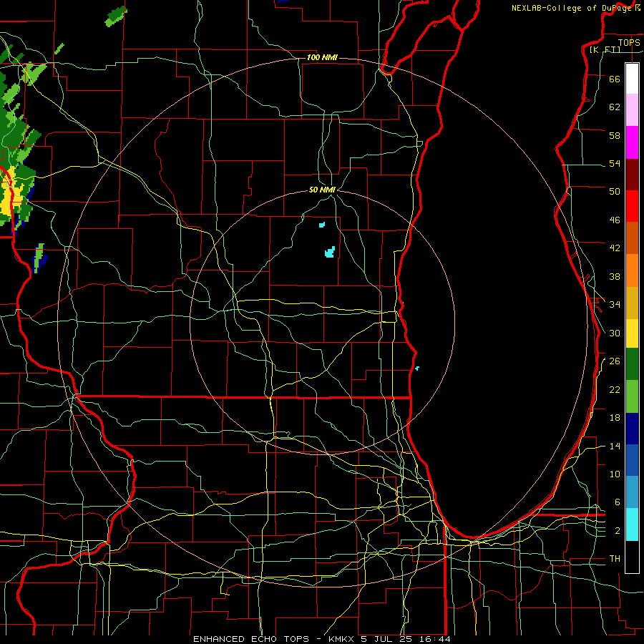Click the '50 NMI' range ring label
This screenshot has height=644, width=644.
[322, 190]
